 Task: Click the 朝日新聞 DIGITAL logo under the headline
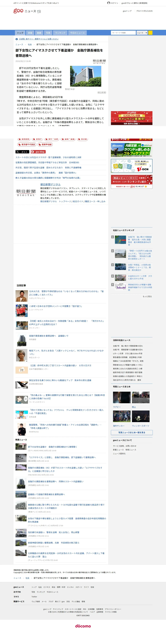[x=99, y=62]
